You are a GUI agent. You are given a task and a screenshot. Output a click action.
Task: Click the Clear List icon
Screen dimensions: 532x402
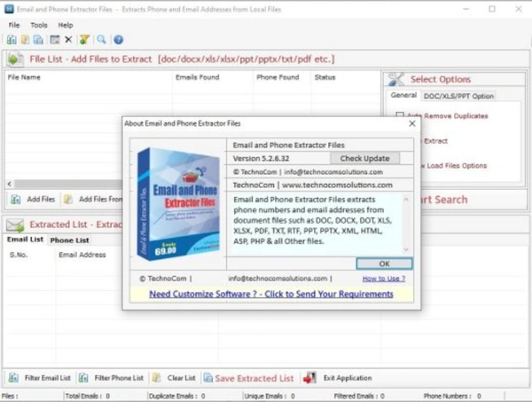click(156, 377)
